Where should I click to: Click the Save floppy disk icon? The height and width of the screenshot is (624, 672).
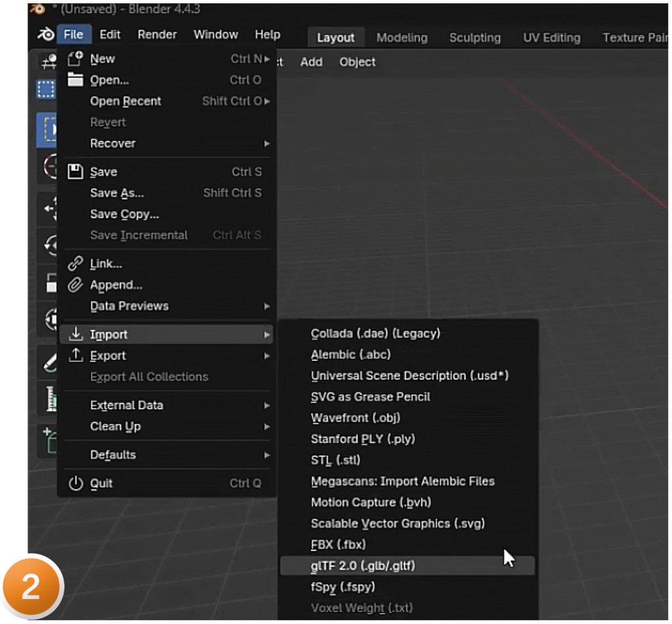click(x=75, y=171)
